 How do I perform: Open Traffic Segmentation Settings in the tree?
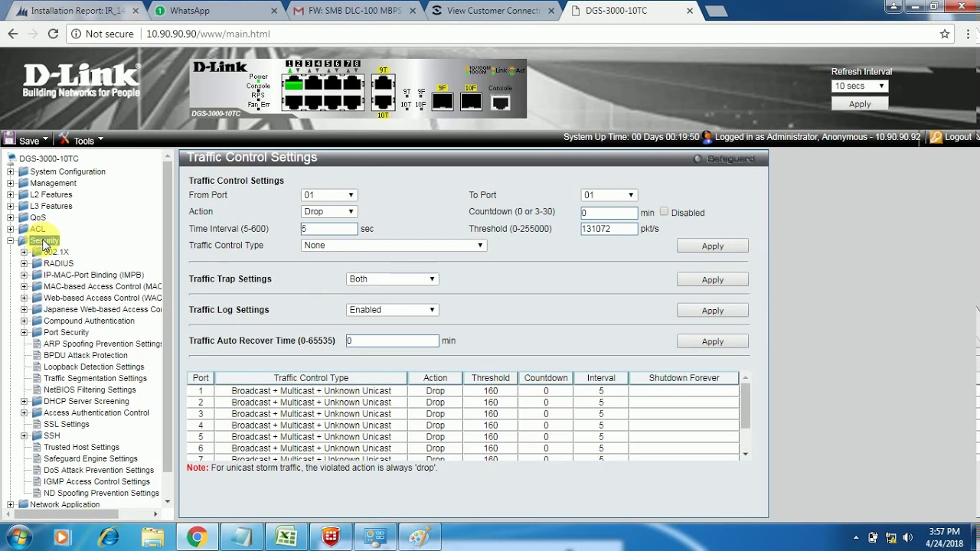click(95, 378)
